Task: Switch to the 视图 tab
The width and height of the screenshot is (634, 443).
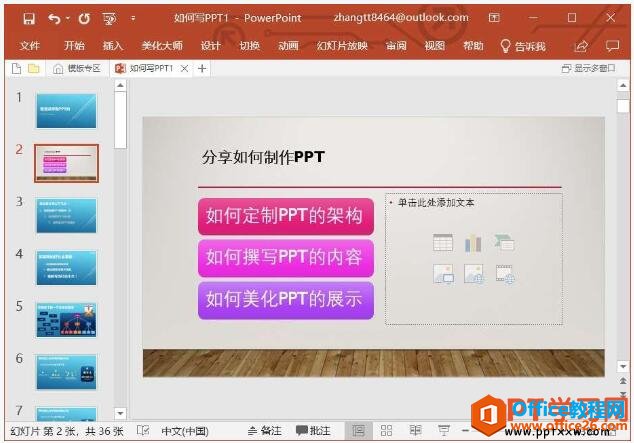Action: (x=435, y=46)
